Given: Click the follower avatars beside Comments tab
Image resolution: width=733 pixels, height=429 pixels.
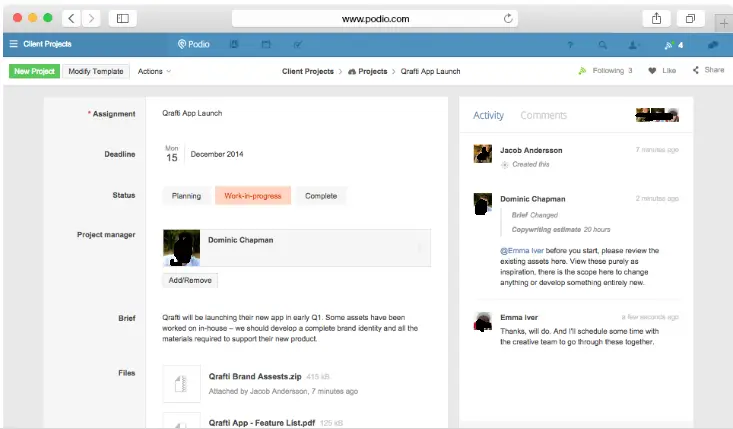Looking at the screenshot, I should pos(657,115).
